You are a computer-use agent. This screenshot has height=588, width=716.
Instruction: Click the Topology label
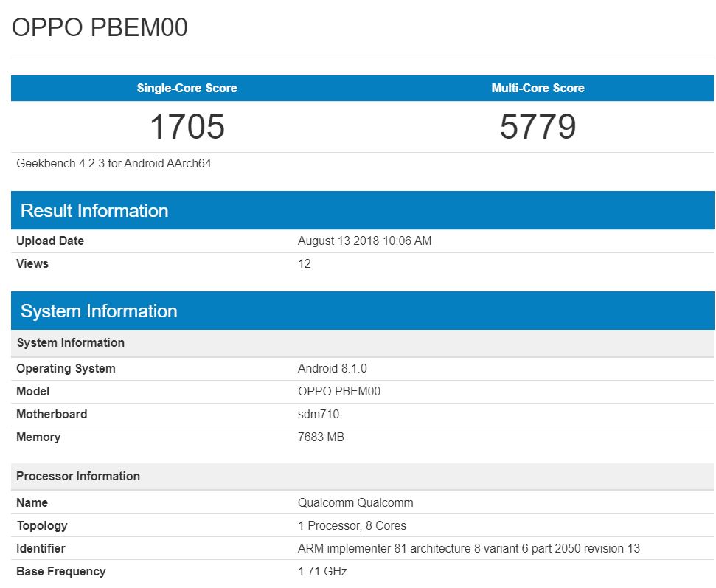pyautogui.click(x=42, y=526)
